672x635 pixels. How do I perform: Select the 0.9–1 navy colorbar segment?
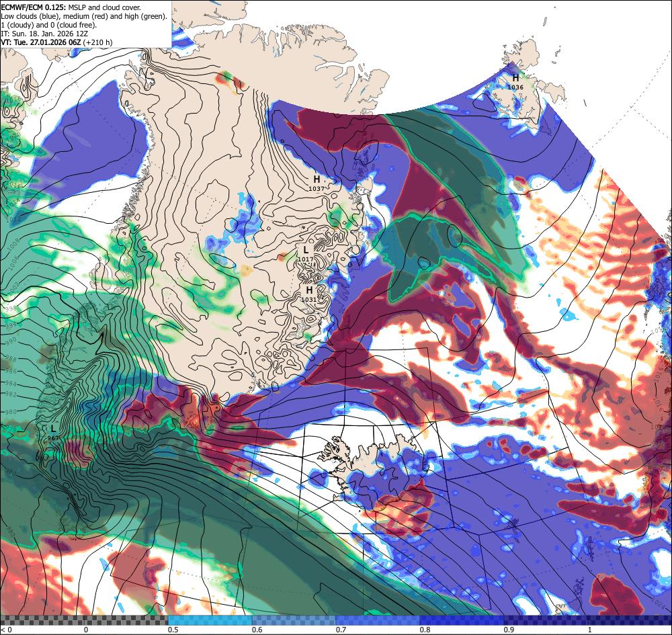point(546,620)
